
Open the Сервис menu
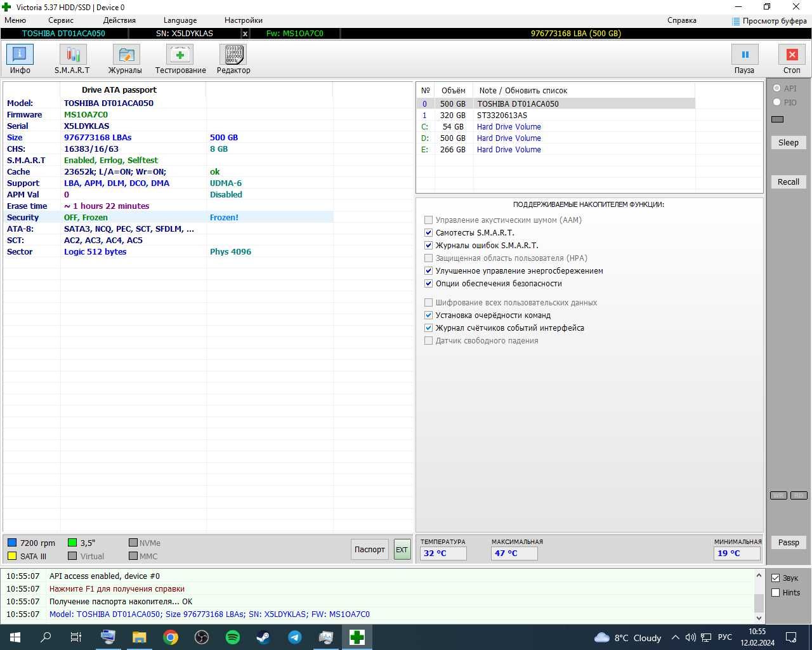(61, 20)
